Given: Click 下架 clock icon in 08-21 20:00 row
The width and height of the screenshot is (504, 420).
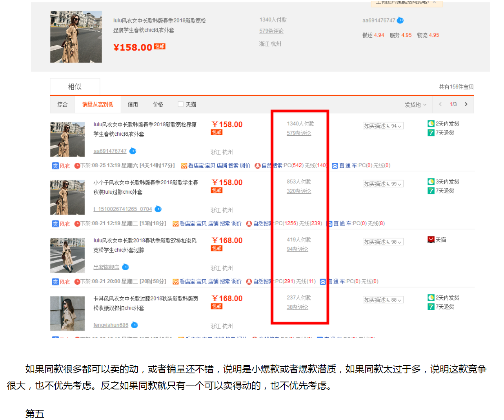Looking at the screenshot, I should point(77,282).
